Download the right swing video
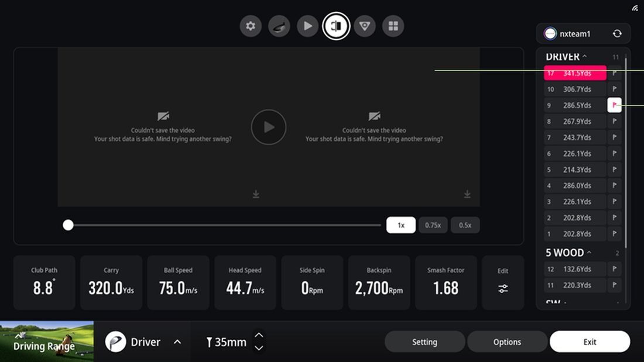Image resolution: width=644 pixels, height=362 pixels. pos(467,194)
